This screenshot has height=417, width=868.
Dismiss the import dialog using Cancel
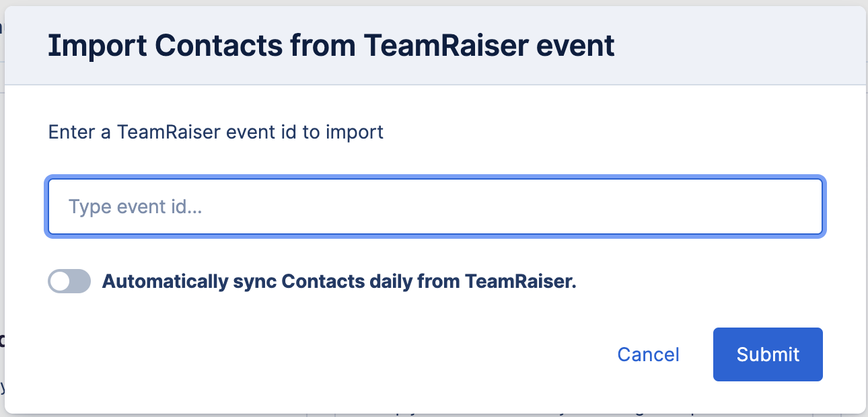click(x=648, y=354)
